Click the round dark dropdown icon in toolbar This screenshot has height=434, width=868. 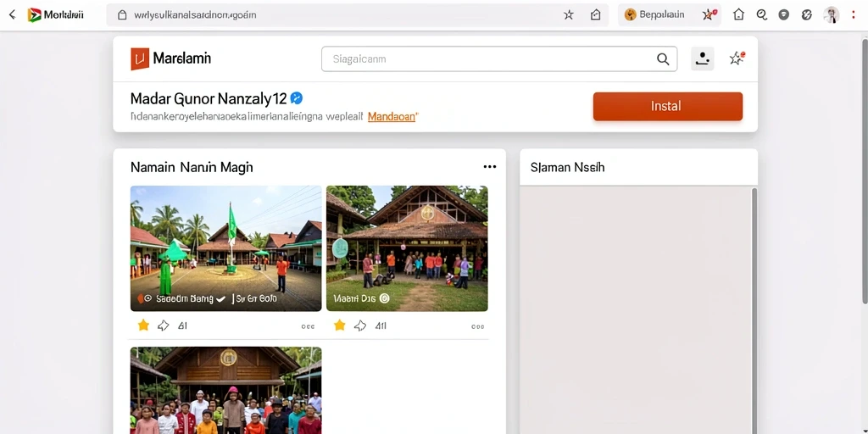click(x=784, y=15)
